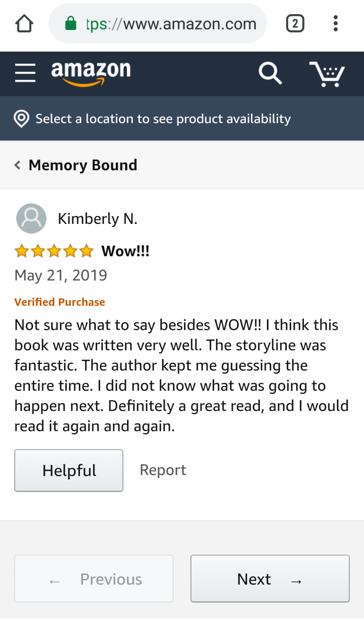Tap the back chevron beside Memory Bound
Screen dimensions: 364x619
tap(18, 165)
